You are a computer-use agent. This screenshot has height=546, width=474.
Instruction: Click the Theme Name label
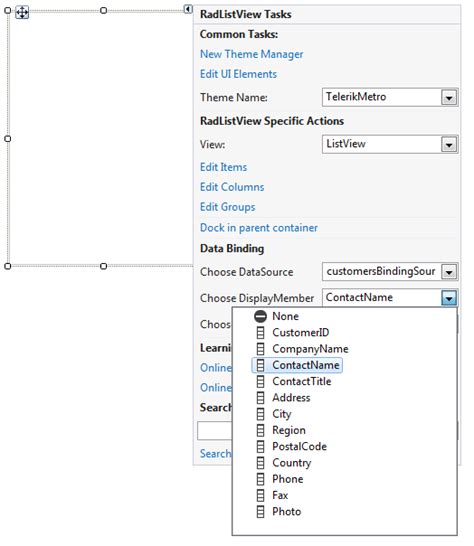[234, 98]
